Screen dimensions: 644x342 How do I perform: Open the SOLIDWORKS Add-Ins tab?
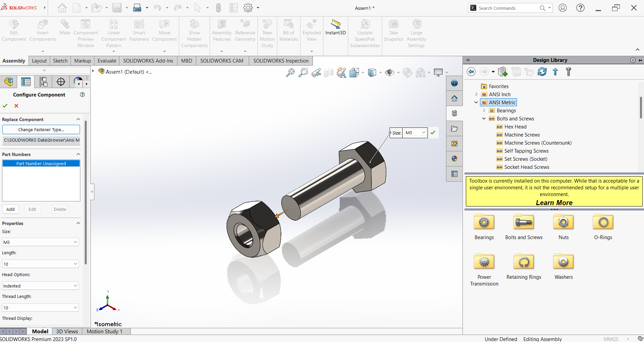[x=148, y=61]
